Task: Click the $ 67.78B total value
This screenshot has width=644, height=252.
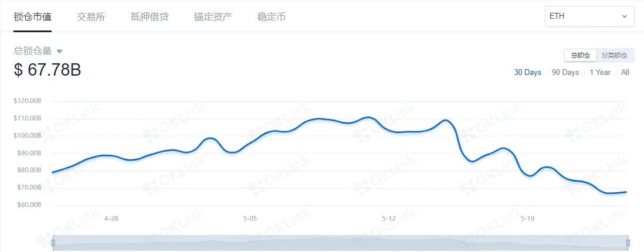Action: (48, 70)
